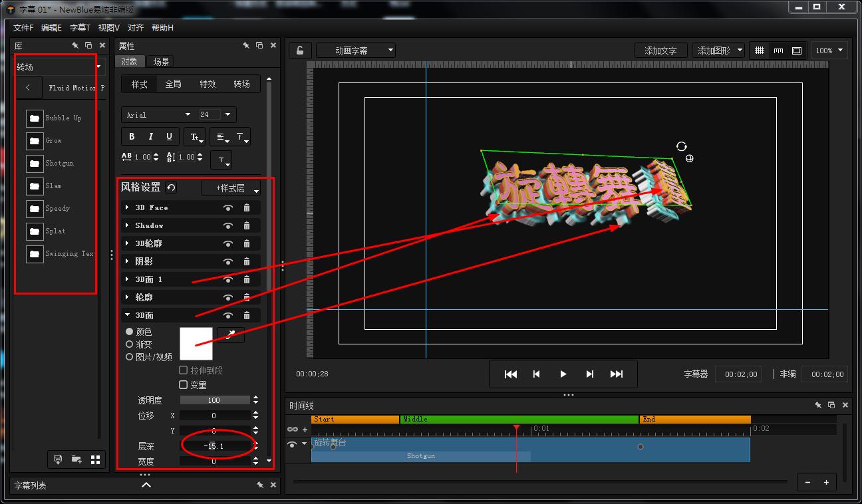Toggle visibility of 轮廓 layer
Viewport: 862px width, 504px height.
click(228, 297)
